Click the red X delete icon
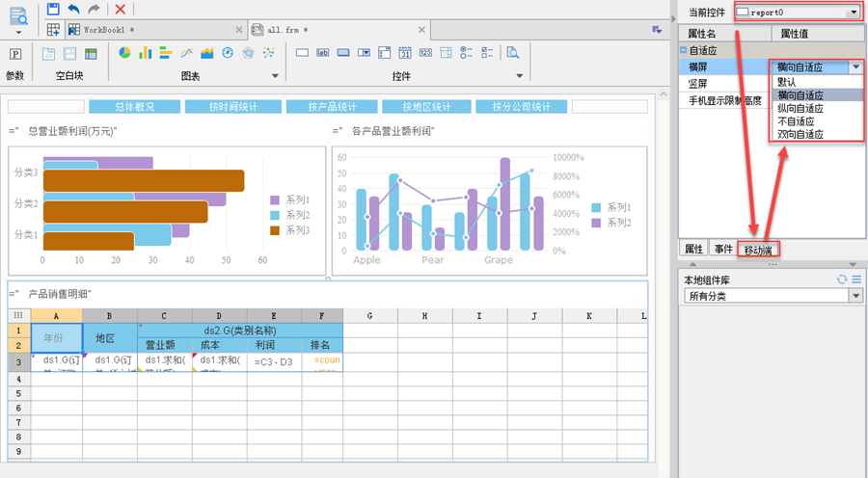868x478 pixels. (121, 9)
